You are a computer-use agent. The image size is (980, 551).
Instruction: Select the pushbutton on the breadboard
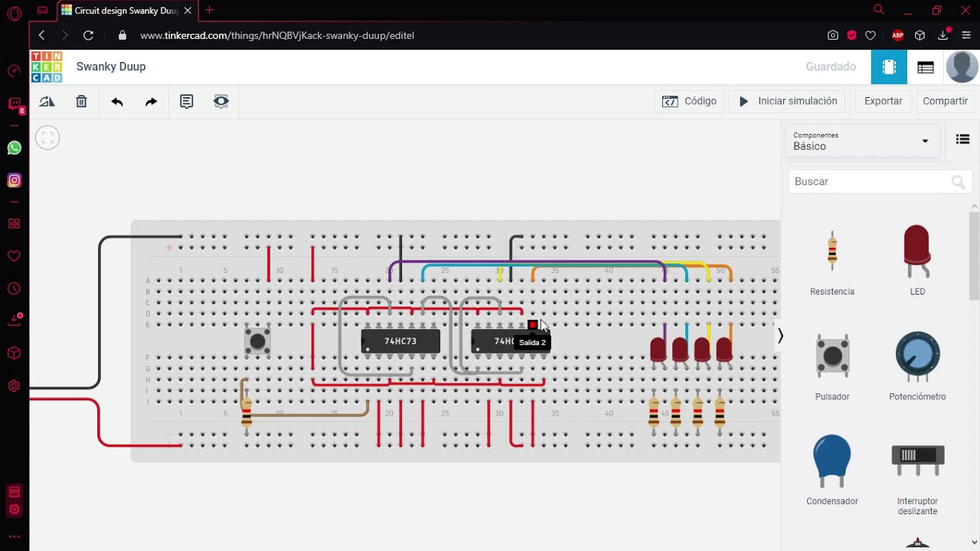[x=257, y=341]
